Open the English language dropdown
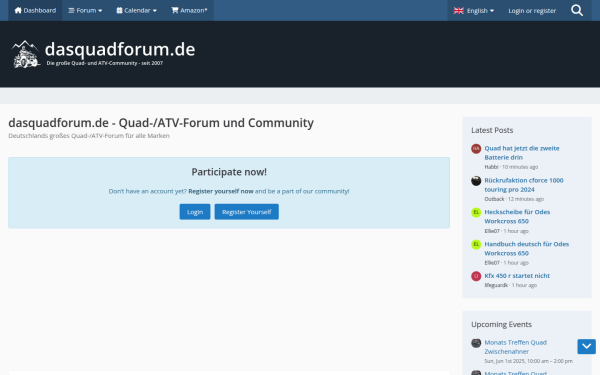 click(x=473, y=11)
